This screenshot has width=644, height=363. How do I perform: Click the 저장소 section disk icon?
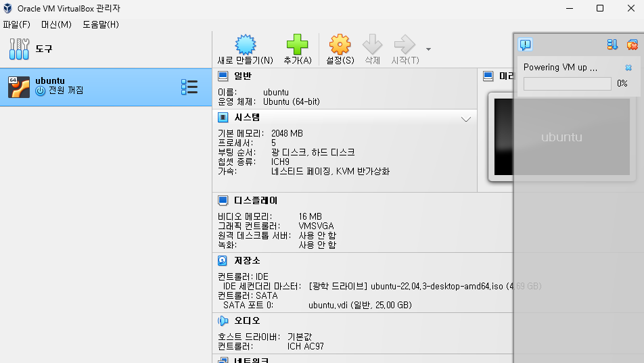click(x=223, y=260)
